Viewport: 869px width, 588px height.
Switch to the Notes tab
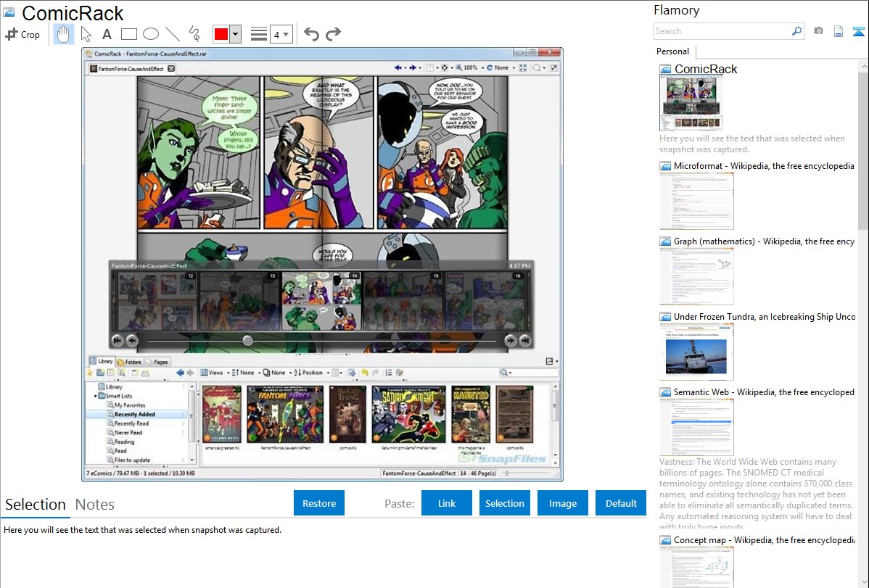tap(95, 505)
